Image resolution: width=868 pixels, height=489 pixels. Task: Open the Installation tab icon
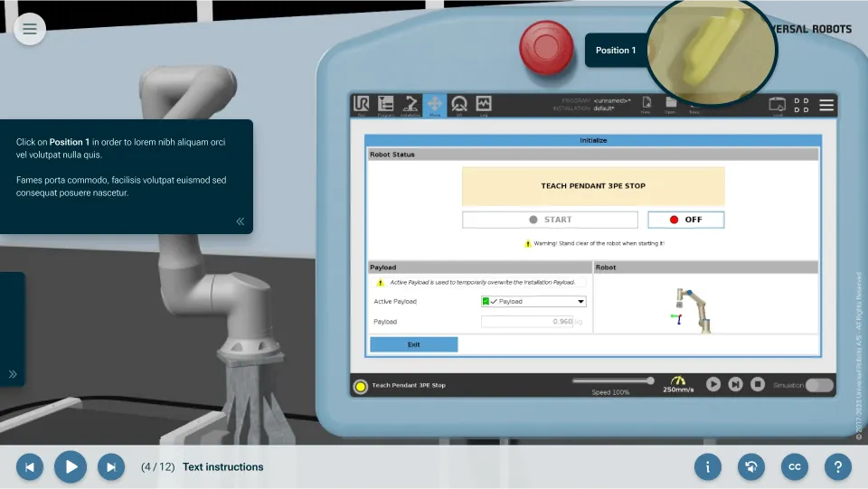[410, 105]
